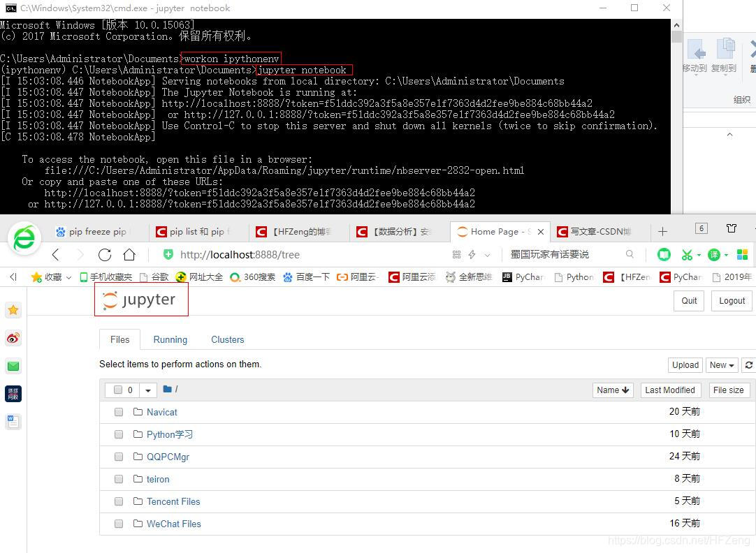
Task: Sort by Last Modified button
Action: pyautogui.click(x=669, y=390)
